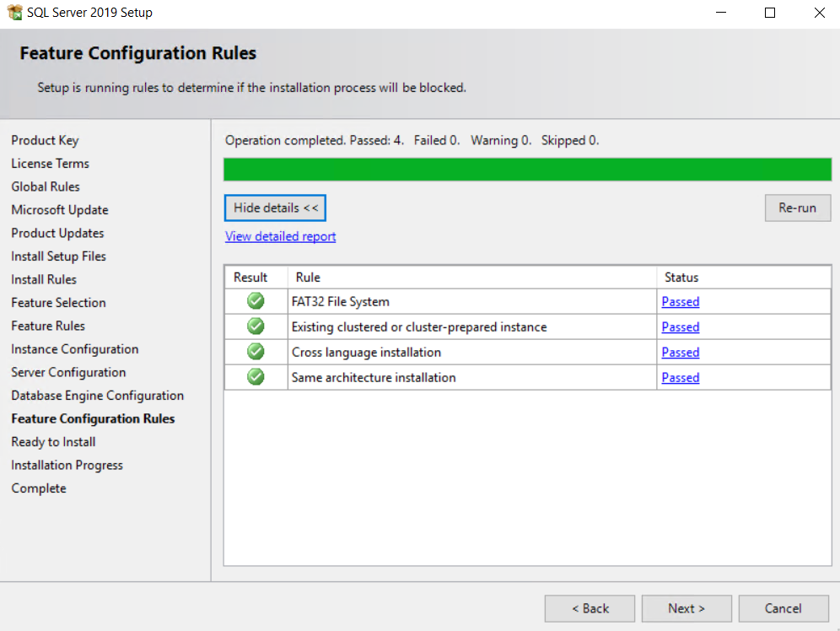Image resolution: width=840 pixels, height=631 pixels.
Task: Click the green completed progress bar
Action: tap(528, 170)
